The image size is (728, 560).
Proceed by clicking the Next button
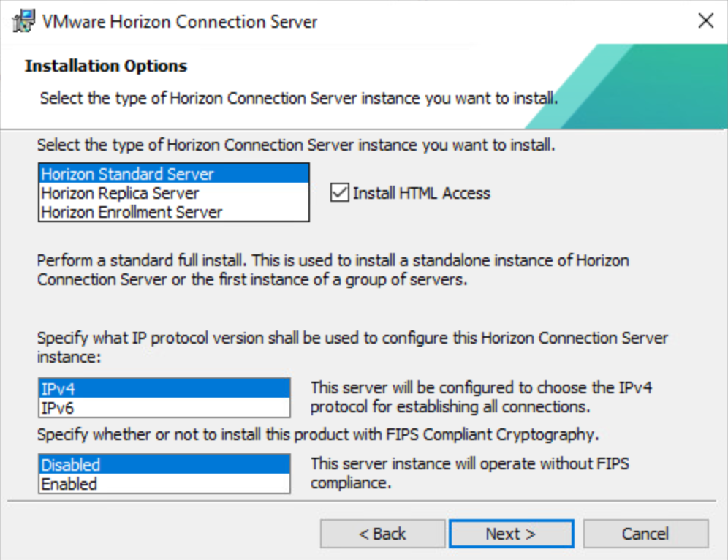click(511, 534)
